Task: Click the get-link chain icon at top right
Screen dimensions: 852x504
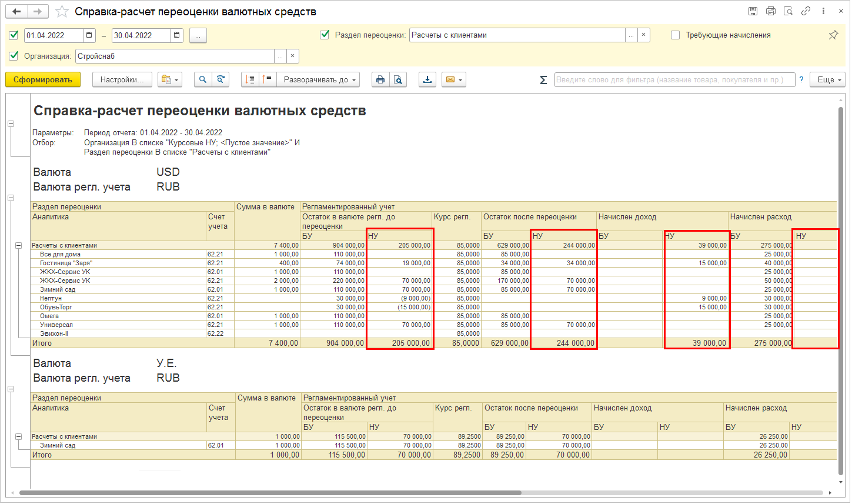Action: click(x=806, y=11)
